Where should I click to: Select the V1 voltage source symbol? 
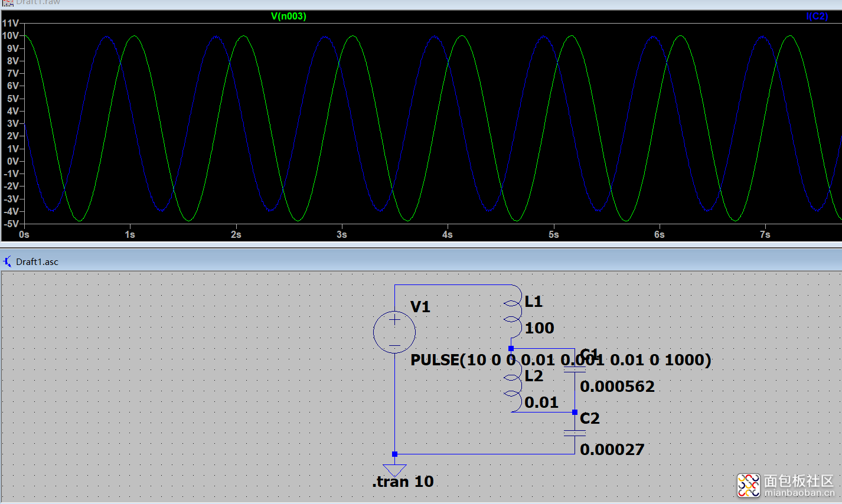point(394,332)
